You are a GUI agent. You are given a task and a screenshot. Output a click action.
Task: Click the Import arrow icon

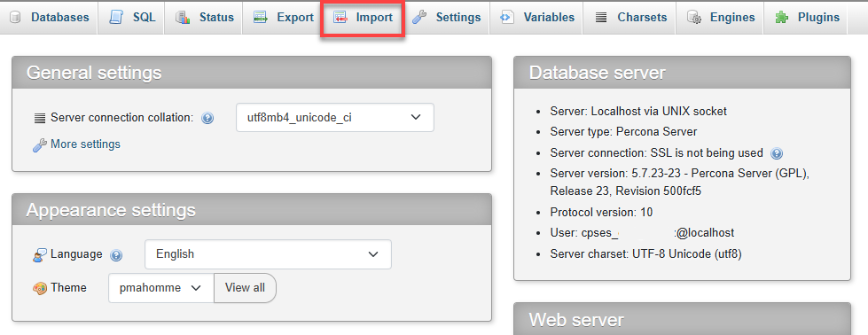340,18
